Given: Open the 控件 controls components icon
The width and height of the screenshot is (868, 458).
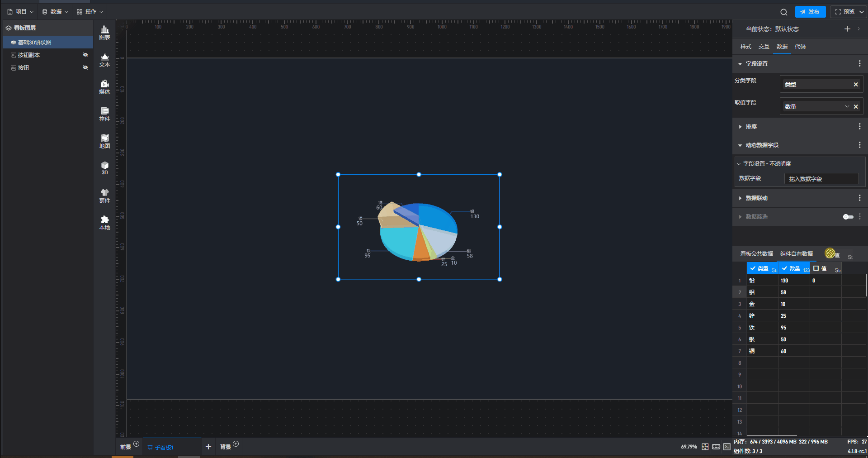Looking at the screenshot, I should tap(104, 114).
